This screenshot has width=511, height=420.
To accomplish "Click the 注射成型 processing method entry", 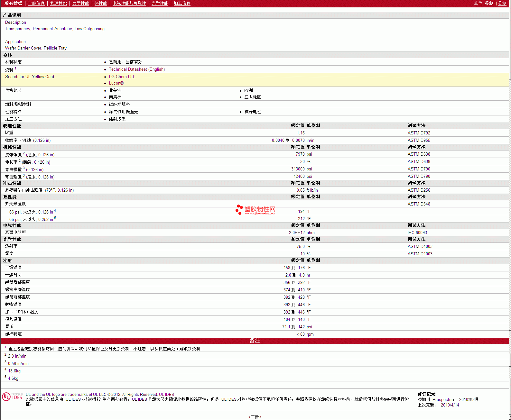I will tap(117, 119).
